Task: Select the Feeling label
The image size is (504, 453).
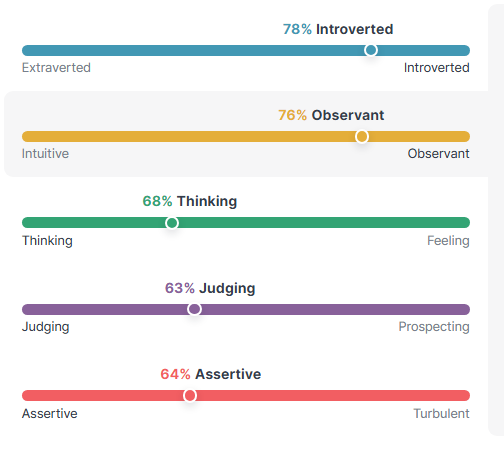Action: tap(448, 241)
